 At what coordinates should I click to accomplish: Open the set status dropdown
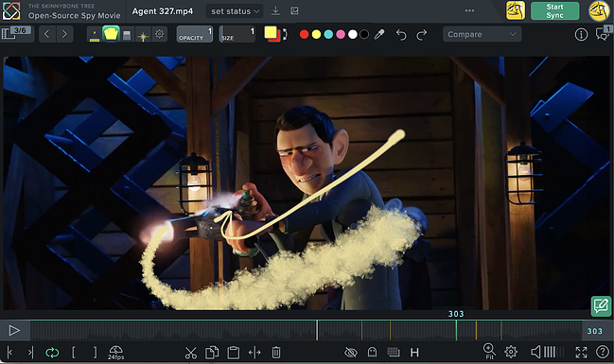[235, 11]
